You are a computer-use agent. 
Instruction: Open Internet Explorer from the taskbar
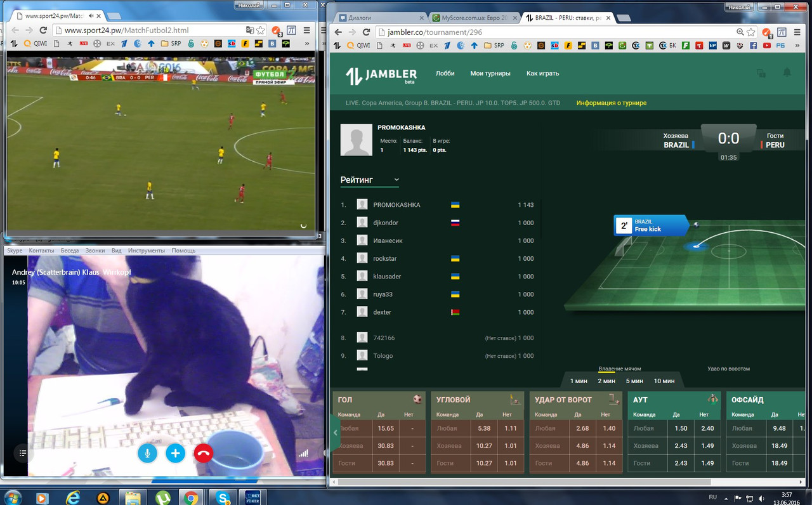73,497
